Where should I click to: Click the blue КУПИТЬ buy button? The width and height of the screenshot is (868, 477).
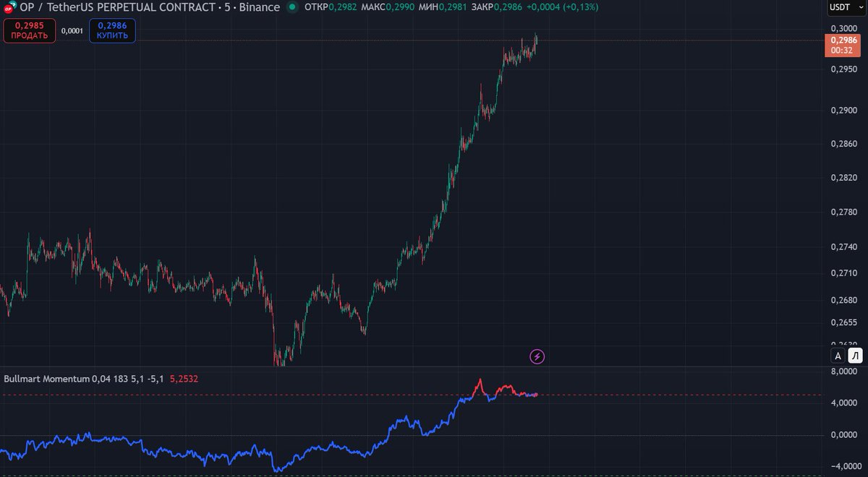point(112,30)
